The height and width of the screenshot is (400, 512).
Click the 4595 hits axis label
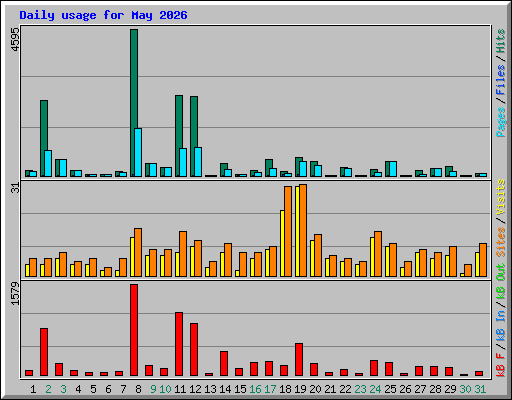coord(15,40)
